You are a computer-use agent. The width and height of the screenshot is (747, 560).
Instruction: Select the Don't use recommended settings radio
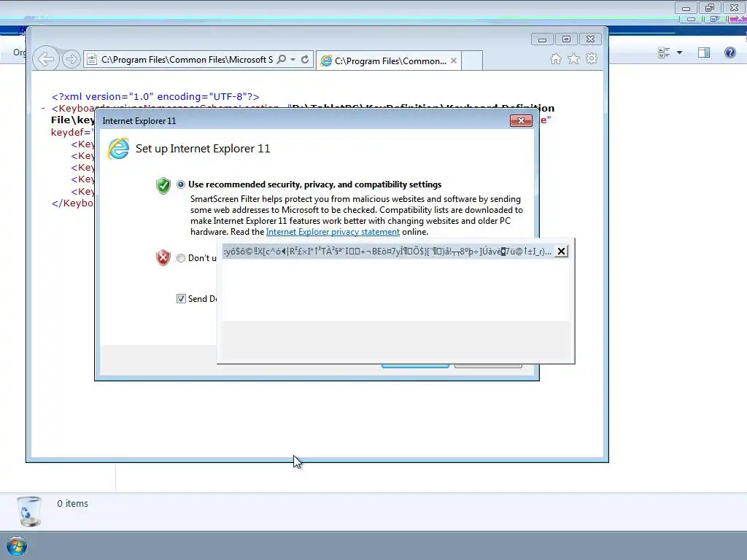(x=181, y=258)
